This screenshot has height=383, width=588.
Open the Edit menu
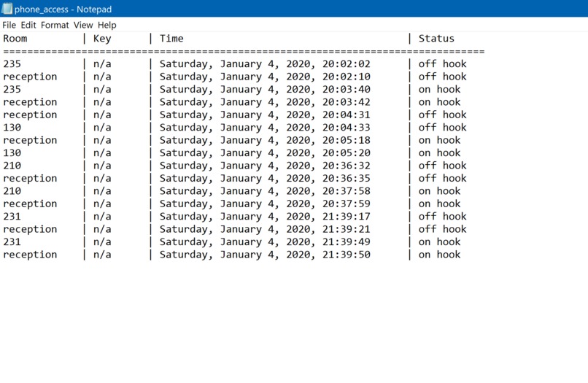click(28, 25)
